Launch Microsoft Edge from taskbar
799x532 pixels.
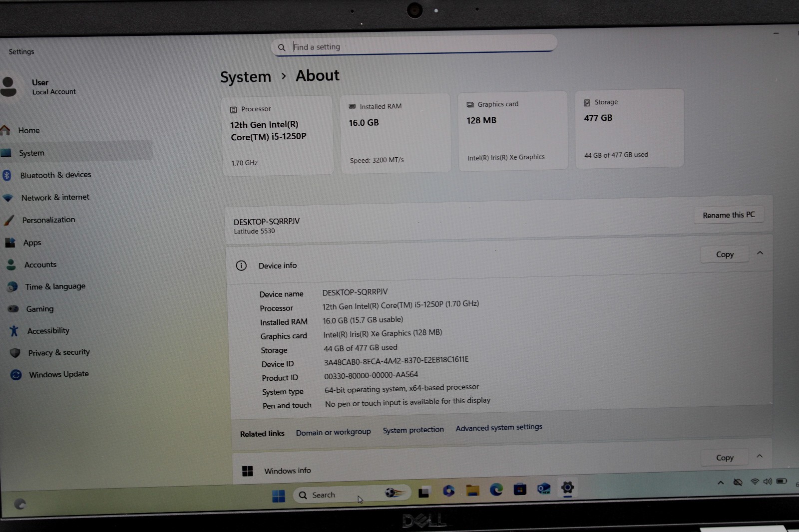click(496, 490)
